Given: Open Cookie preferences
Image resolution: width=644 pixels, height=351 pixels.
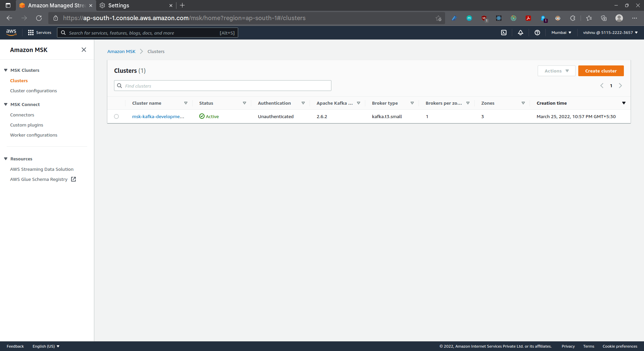Looking at the screenshot, I should [x=620, y=346].
